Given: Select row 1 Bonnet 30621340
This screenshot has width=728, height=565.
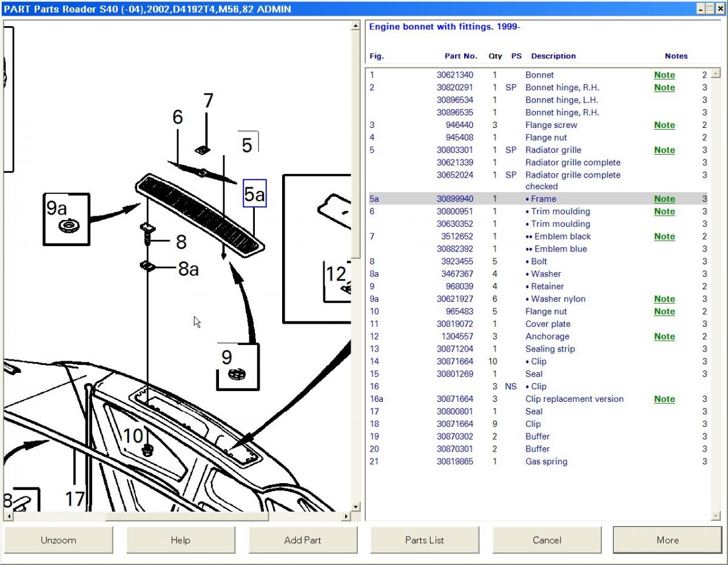Looking at the screenshot, I should click(539, 75).
